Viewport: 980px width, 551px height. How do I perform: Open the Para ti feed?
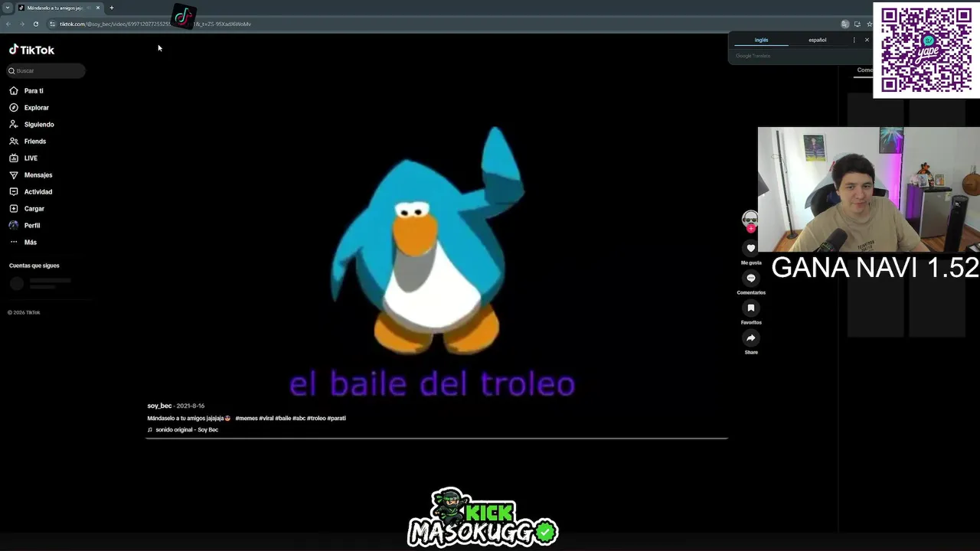point(34,91)
